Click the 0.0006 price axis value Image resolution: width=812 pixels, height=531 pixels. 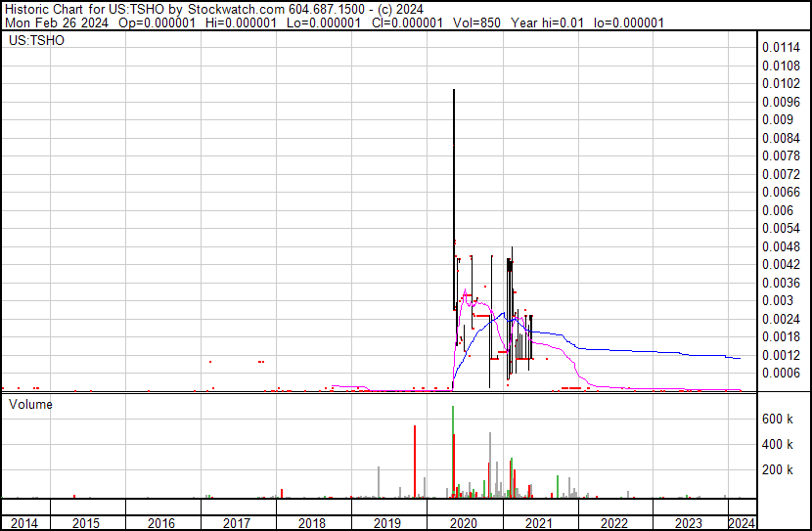coord(781,374)
